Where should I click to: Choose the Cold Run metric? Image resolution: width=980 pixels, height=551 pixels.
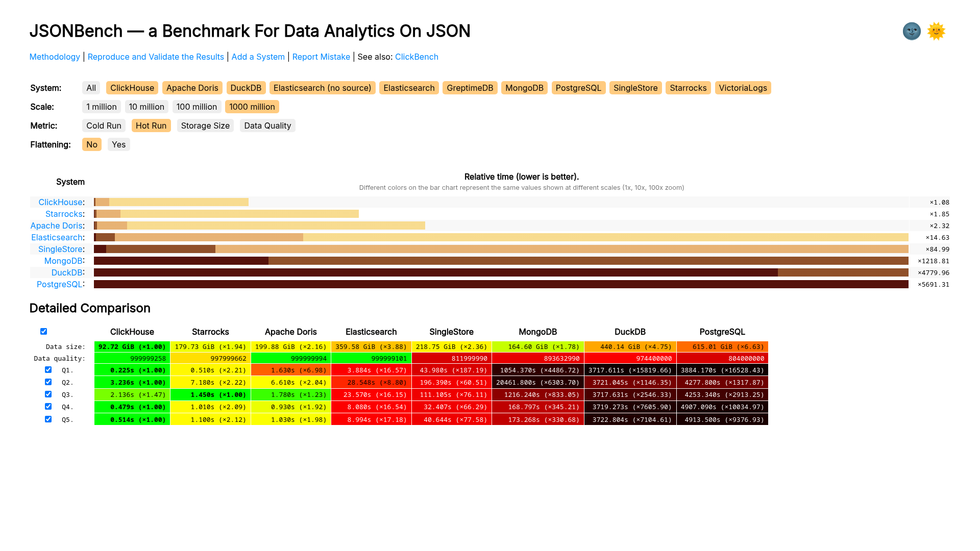coord(104,126)
